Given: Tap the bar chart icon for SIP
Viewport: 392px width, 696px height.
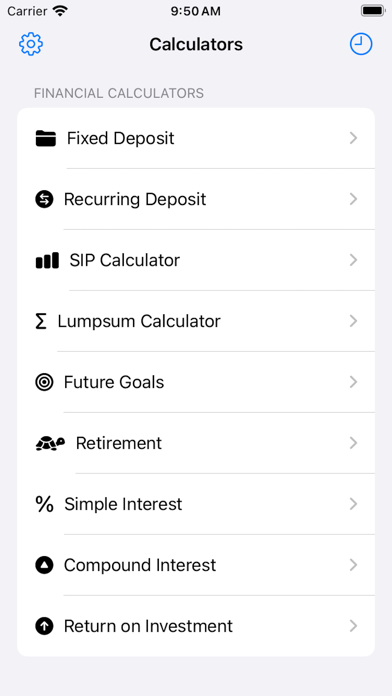Looking at the screenshot, I should (47, 260).
